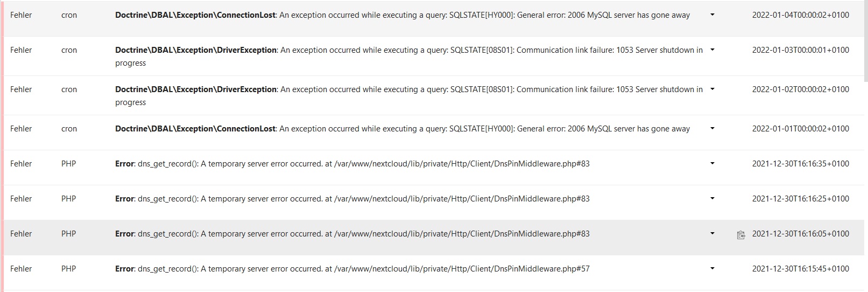Click the Fehler level in the 2022-01-01 row

[x=21, y=129]
